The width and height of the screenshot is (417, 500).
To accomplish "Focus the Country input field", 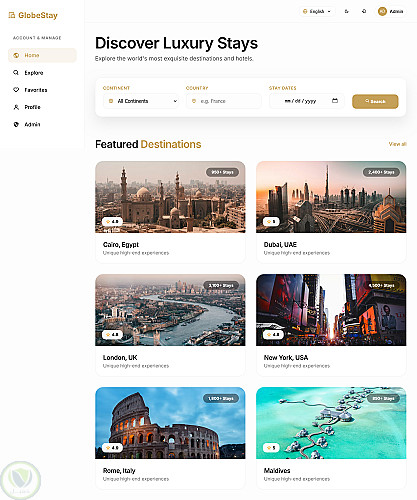I will [224, 101].
